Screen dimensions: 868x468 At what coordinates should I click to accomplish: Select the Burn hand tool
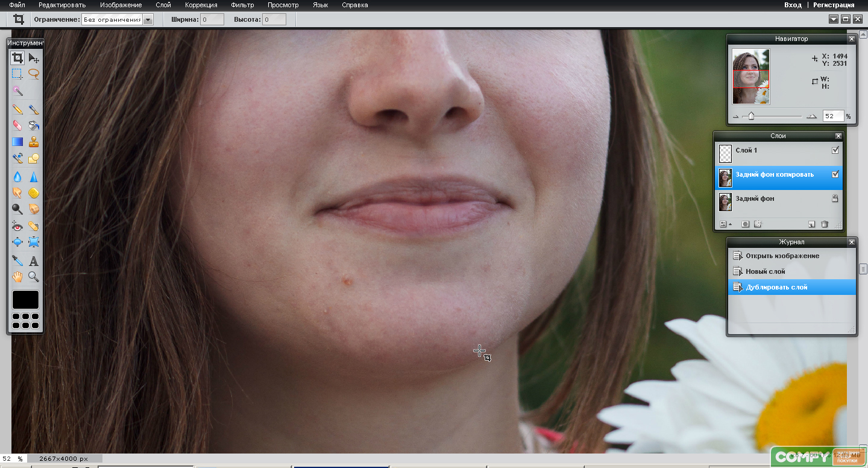pos(34,209)
